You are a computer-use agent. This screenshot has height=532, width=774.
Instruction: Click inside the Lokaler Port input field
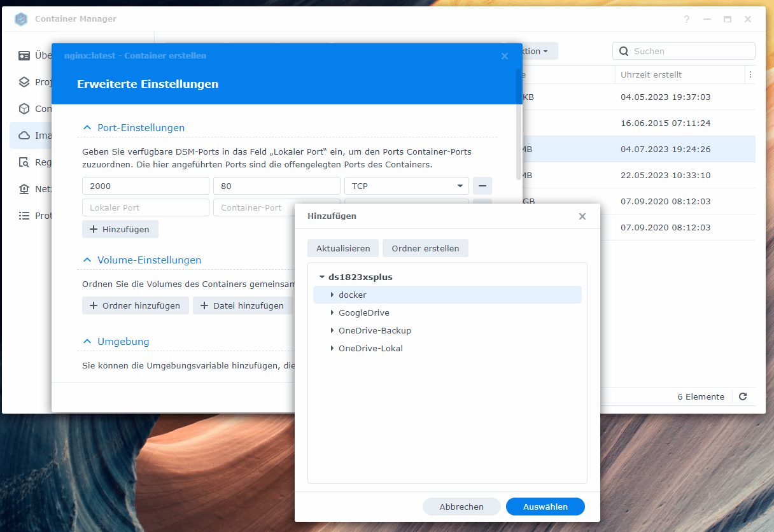pos(145,207)
